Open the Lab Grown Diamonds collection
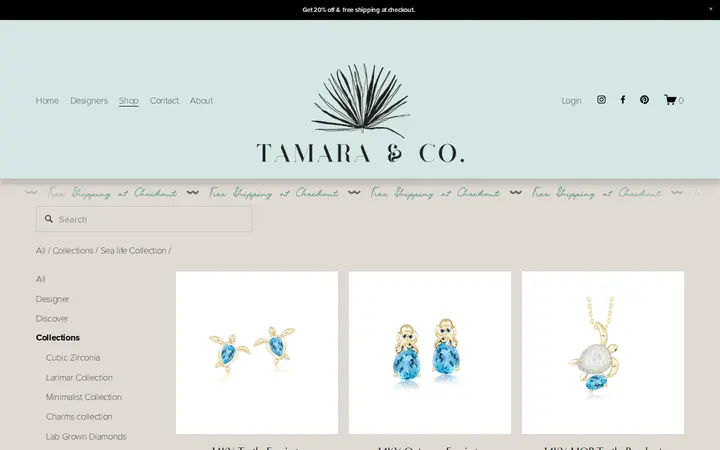The image size is (720, 450). [86, 436]
